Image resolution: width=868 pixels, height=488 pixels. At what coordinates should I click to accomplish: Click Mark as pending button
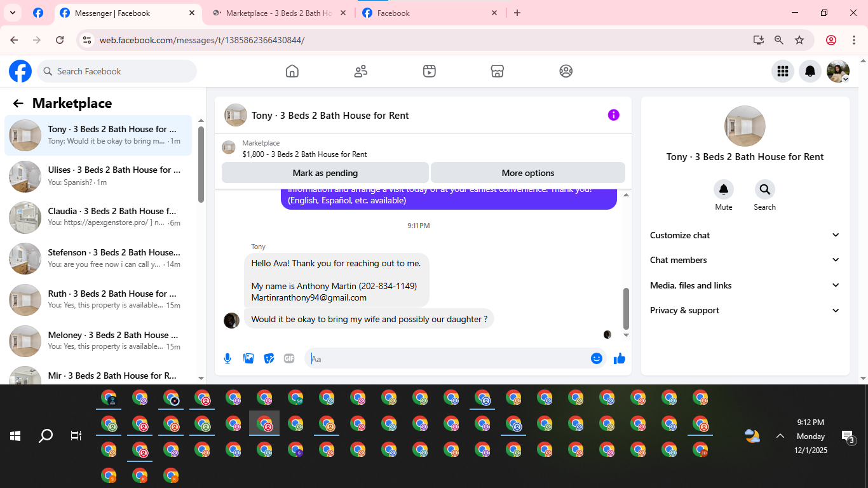325,173
